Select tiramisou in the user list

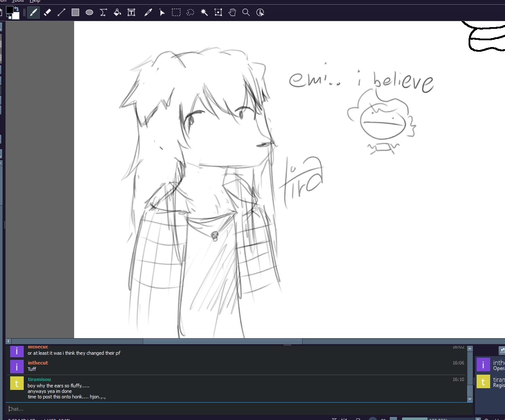click(491, 382)
